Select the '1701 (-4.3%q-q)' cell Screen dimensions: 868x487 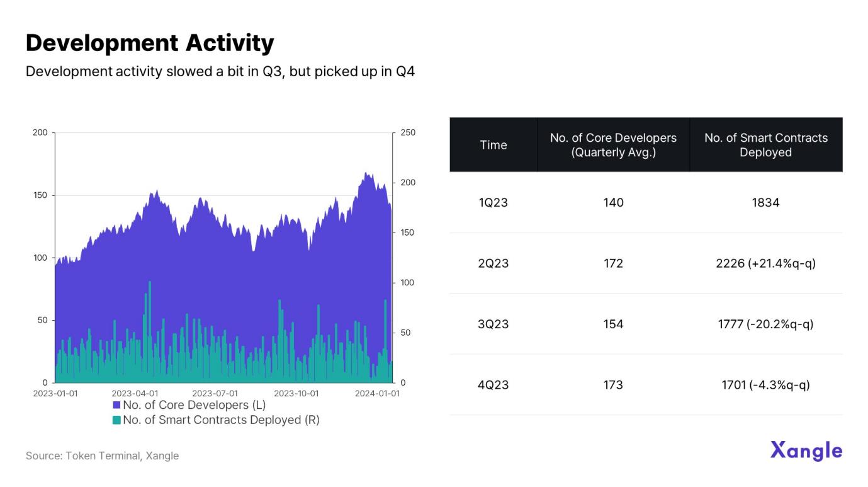765,385
